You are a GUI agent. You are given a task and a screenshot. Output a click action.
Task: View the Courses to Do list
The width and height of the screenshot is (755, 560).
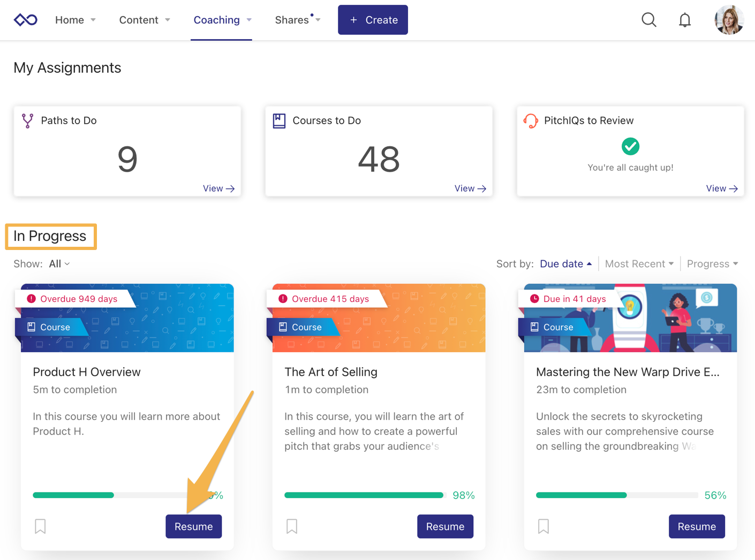(x=470, y=188)
